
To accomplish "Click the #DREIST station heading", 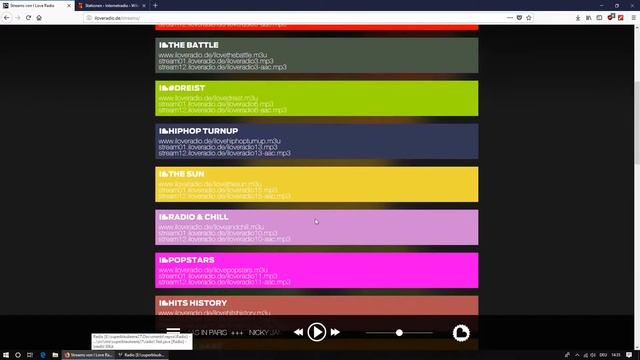I will click(182, 88).
